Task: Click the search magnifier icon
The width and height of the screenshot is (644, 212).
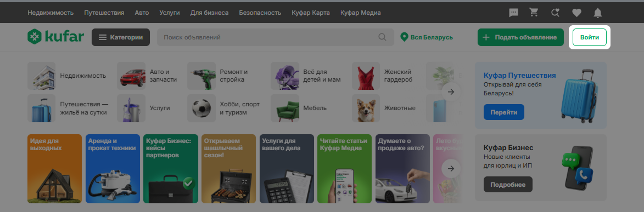Action: coord(382,37)
